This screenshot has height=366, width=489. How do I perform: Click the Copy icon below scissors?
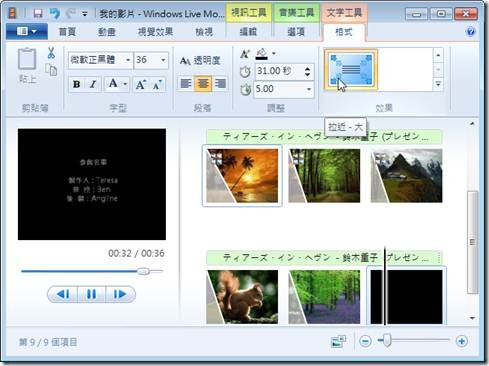(51, 69)
